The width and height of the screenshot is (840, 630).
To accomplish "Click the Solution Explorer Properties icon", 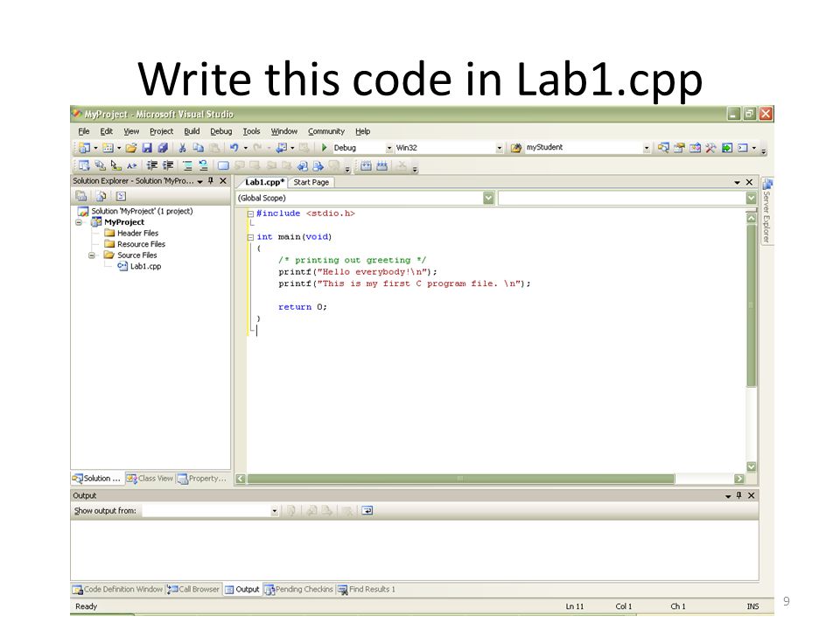I will click(80, 197).
